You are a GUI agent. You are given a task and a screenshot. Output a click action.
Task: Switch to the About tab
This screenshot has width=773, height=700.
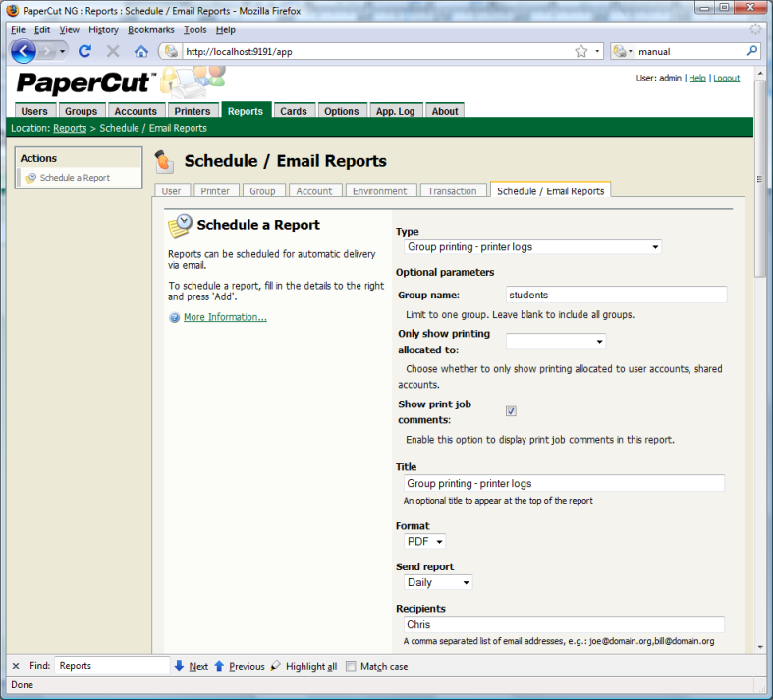pyautogui.click(x=445, y=111)
